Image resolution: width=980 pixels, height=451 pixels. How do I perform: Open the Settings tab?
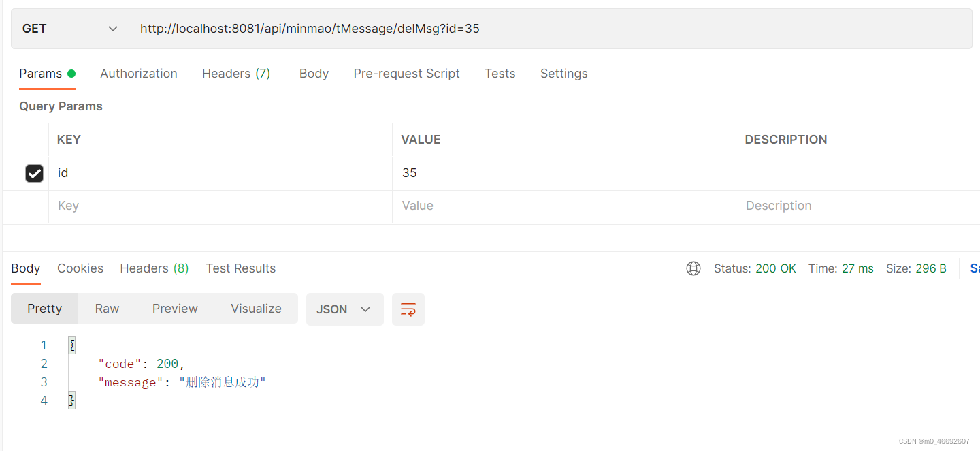(x=563, y=74)
